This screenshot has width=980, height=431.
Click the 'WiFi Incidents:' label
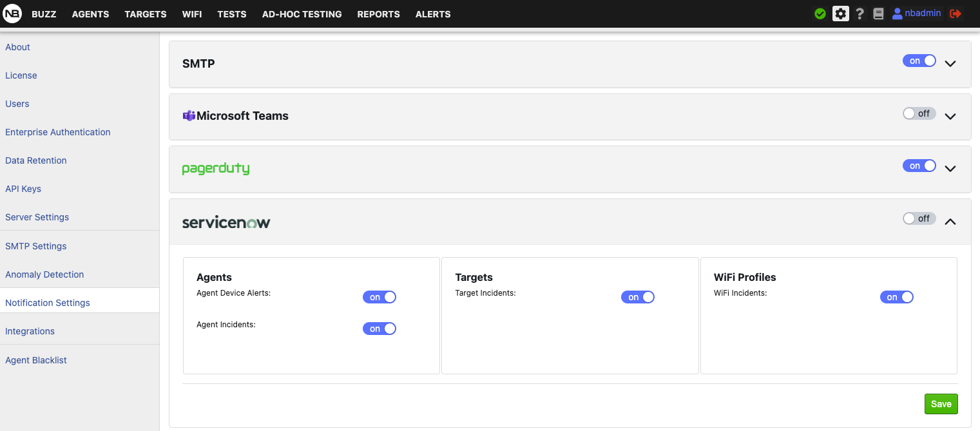coord(740,293)
